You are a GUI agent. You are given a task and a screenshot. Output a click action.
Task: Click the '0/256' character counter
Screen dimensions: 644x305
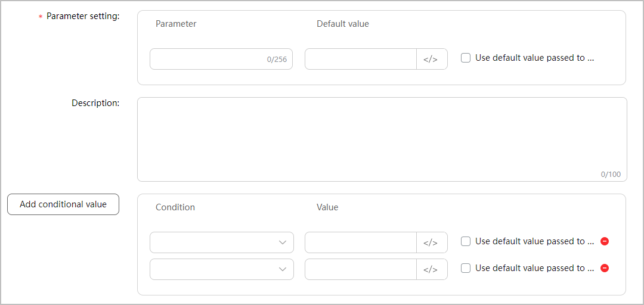(277, 60)
